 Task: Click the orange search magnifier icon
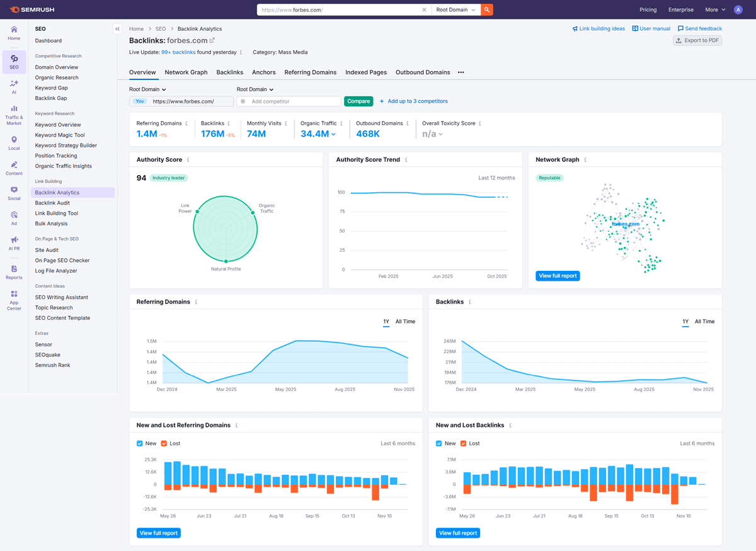pyautogui.click(x=485, y=9)
